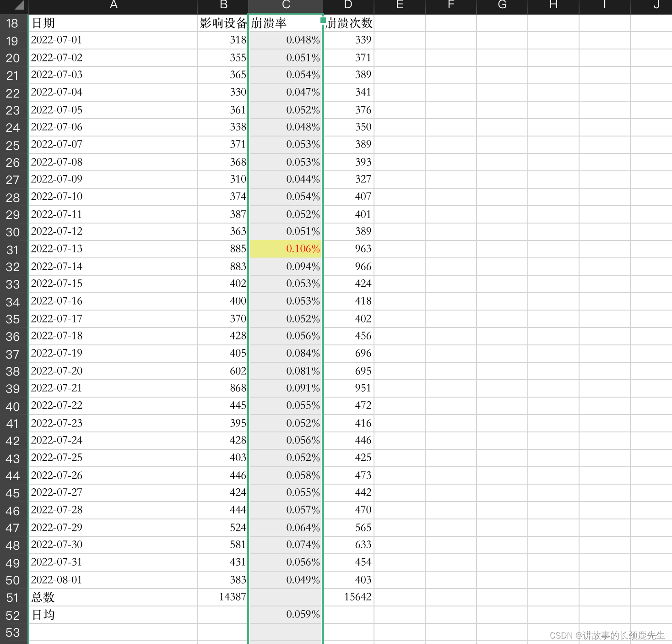
Task: Select the 0.074% crash rate cell
Action: (286, 545)
